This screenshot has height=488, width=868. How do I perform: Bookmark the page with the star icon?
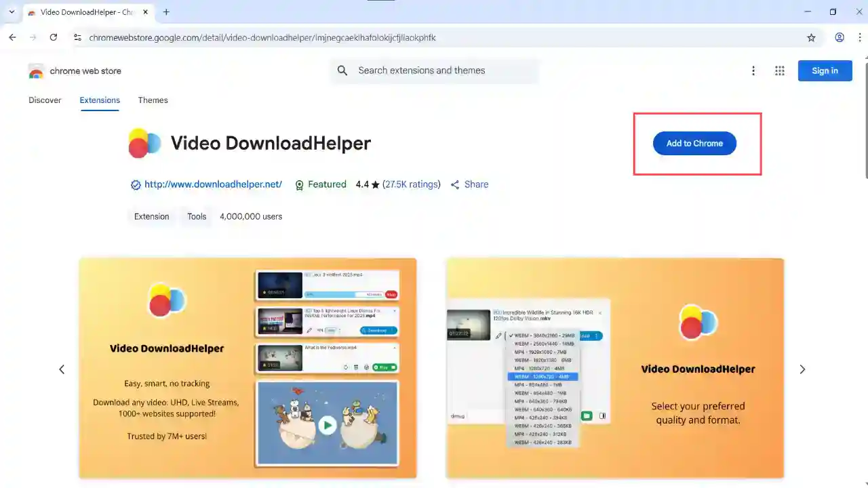(x=811, y=37)
